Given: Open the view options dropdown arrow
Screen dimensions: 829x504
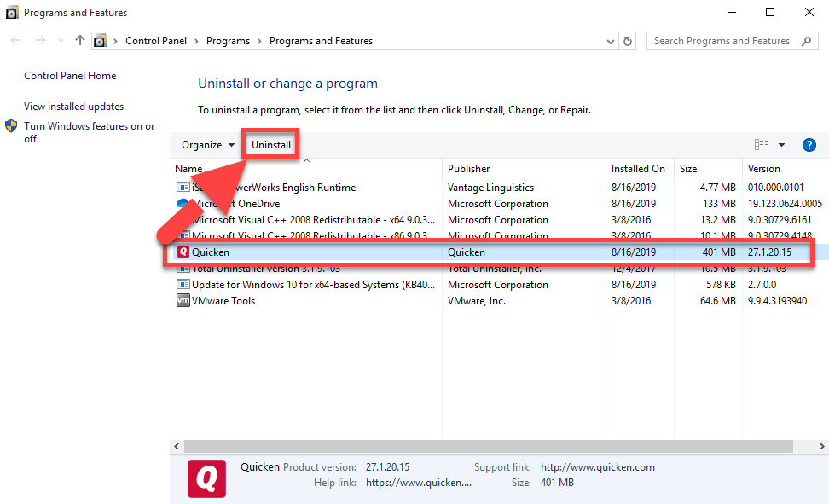Looking at the screenshot, I should (x=781, y=145).
